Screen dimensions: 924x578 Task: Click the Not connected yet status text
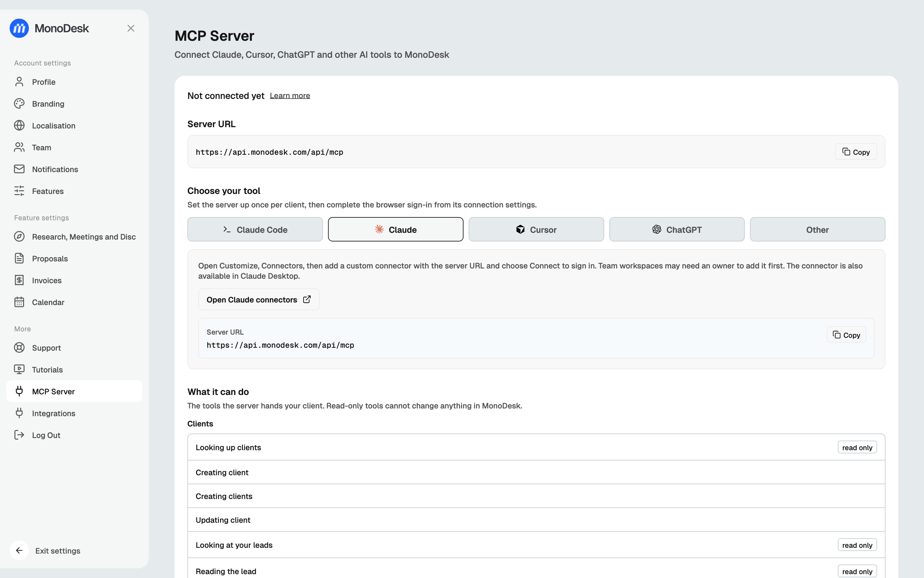click(x=226, y=96)
